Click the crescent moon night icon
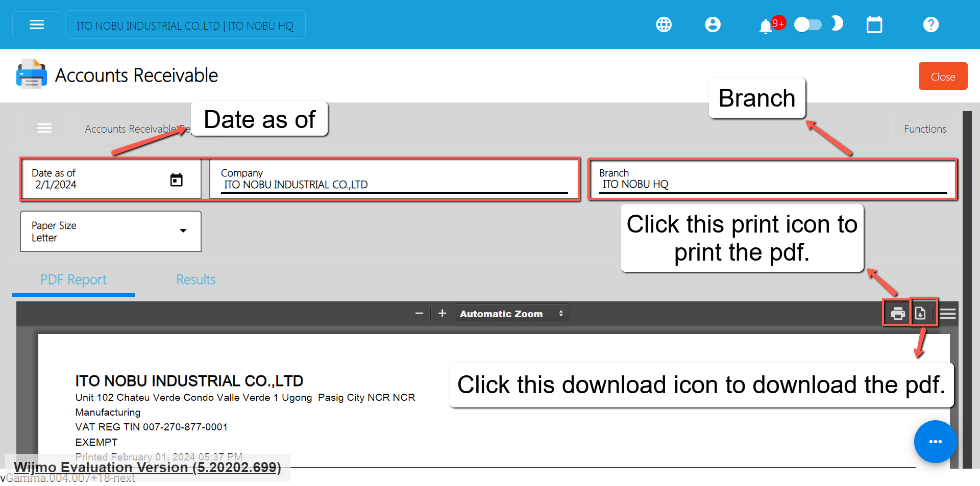 pos(837,23)
